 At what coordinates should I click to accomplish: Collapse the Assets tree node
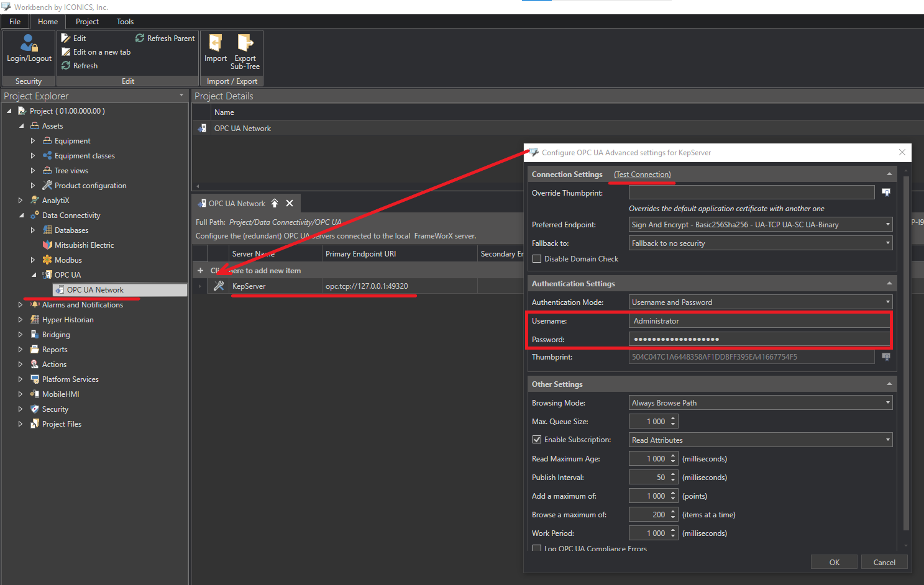[22, 126]
